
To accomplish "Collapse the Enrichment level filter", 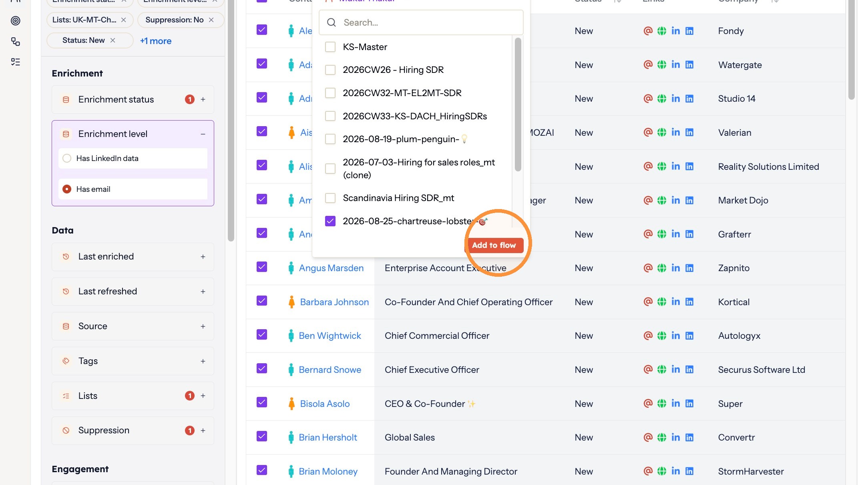I will pyautogui.click(x=203, y=134).
